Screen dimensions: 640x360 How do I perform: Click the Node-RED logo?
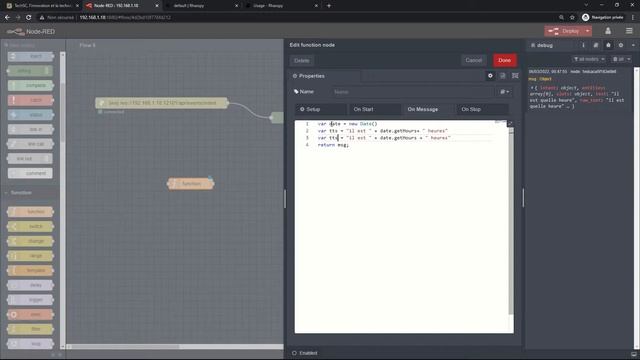point(31,31)
